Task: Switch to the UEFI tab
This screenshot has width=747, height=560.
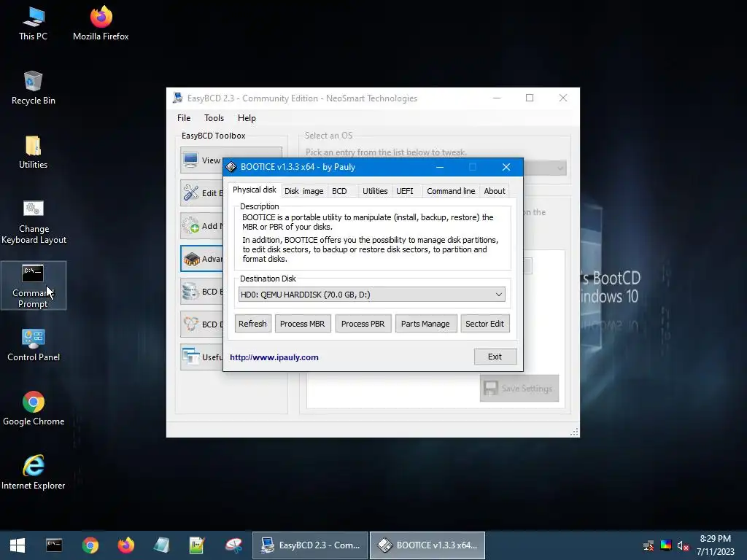Action: (405, 191)
